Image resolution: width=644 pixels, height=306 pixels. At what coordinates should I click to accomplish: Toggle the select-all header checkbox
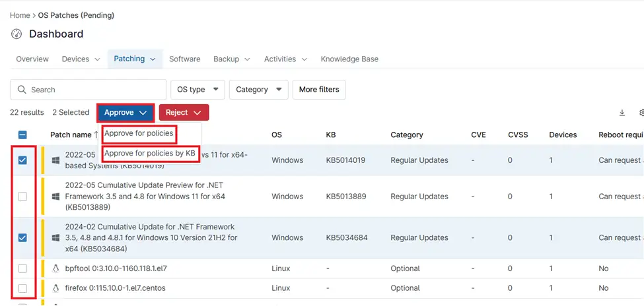coord(22,135)
